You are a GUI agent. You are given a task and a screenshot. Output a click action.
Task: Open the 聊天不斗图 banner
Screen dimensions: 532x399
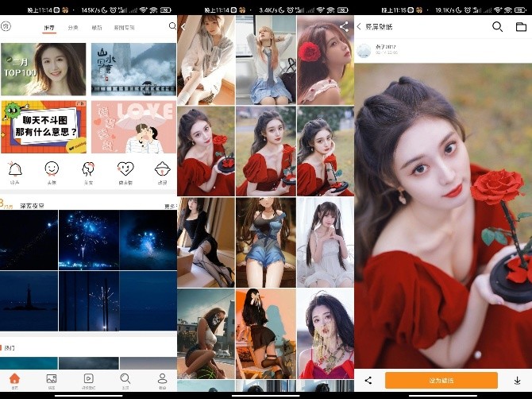(x=44, y=126)
